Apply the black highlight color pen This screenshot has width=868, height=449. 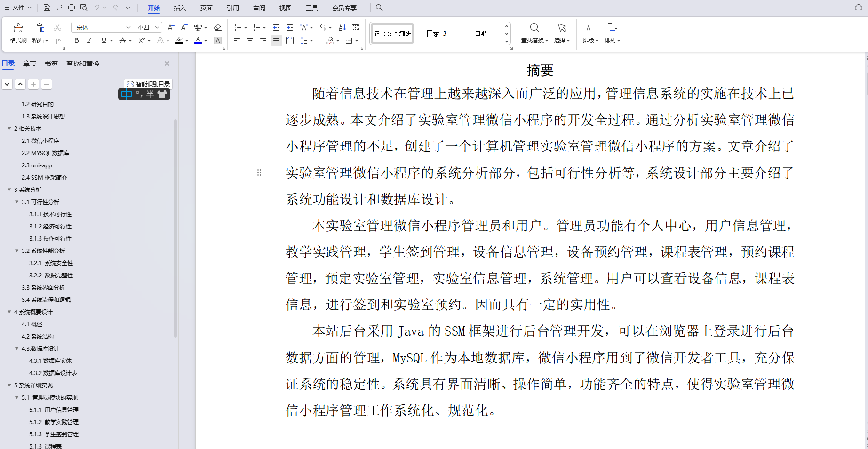pyautogui.click(x=179, y=40)
